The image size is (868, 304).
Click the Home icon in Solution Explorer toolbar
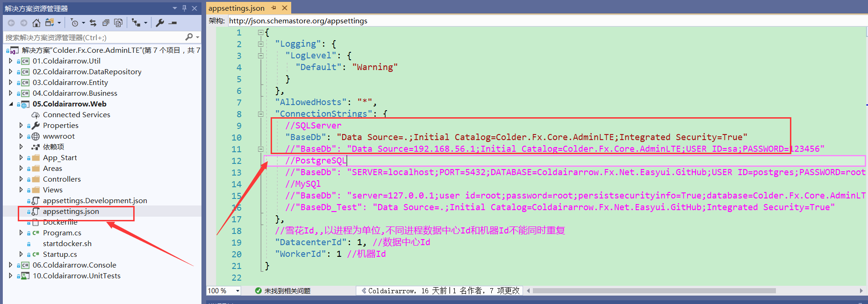(x=36, y=22)
